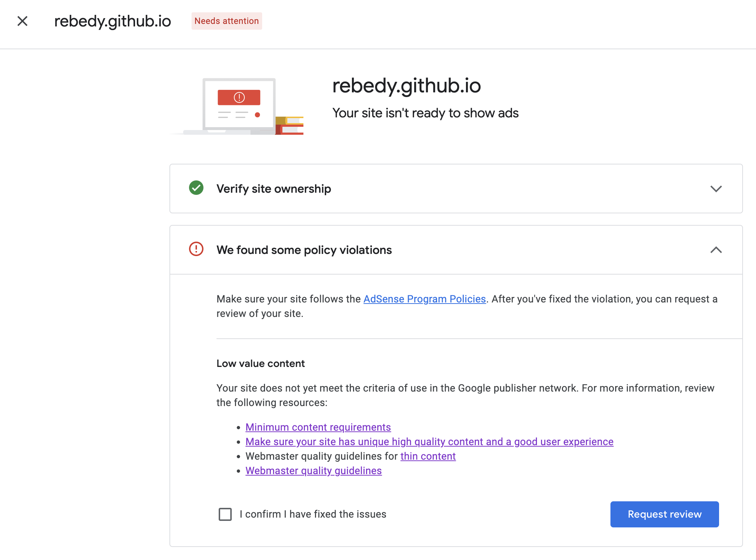Open the thin content link

pos(428,456)
